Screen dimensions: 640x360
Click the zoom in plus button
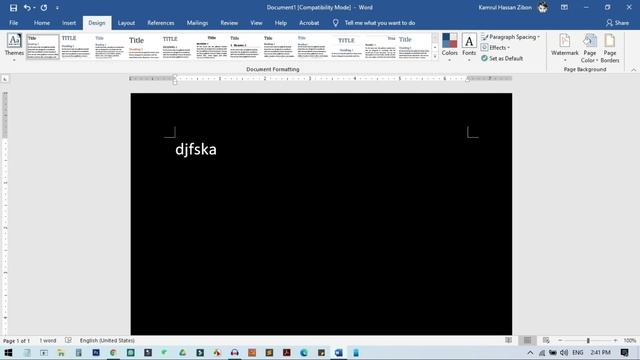point(615,340)
